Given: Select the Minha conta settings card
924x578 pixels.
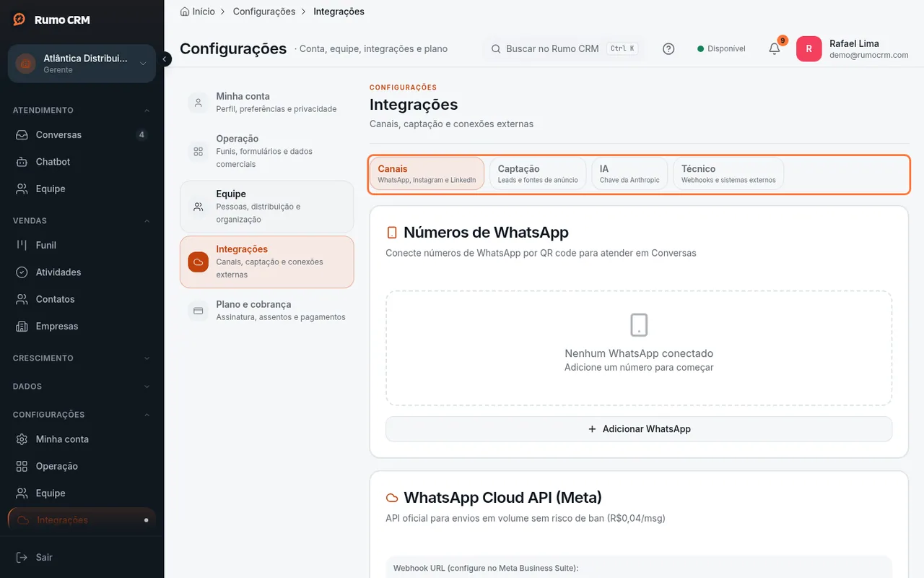Looking at the screenshot, I should point(266,102).
